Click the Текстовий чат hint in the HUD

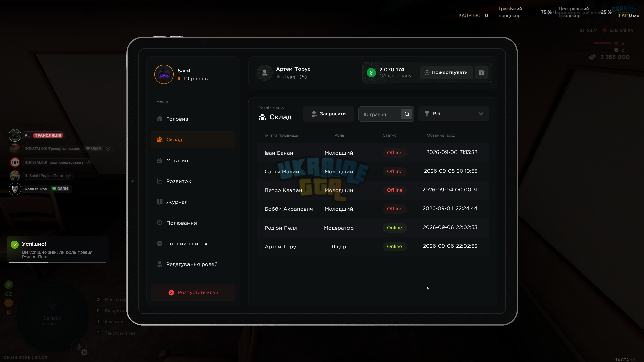click(x=120, y=333)
